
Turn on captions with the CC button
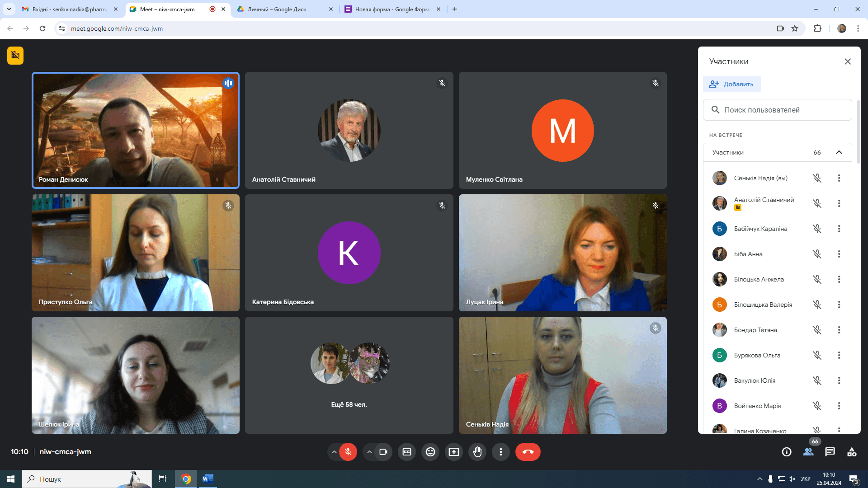[x=407, y=452]
